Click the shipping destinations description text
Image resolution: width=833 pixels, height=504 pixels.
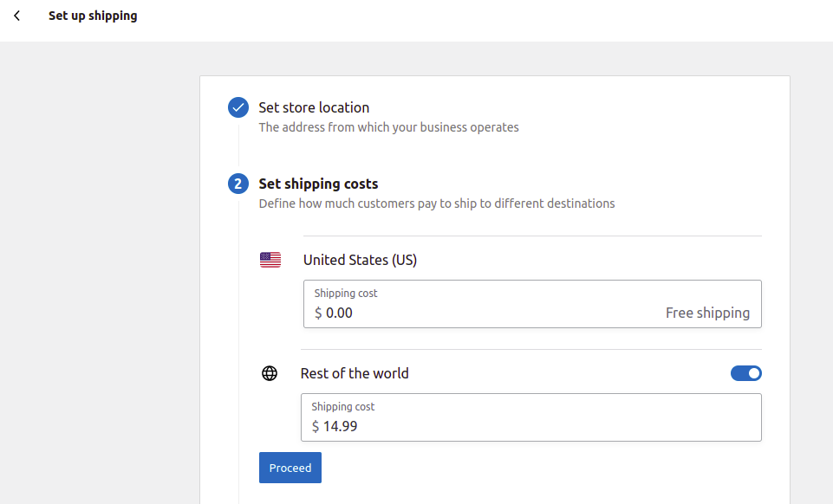tap(437, 204)
